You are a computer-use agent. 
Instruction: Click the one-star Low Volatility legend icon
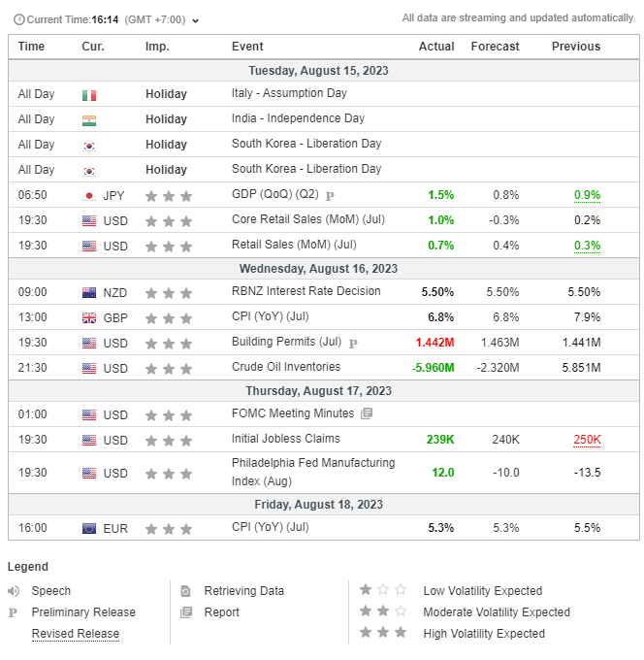point(383,590)
